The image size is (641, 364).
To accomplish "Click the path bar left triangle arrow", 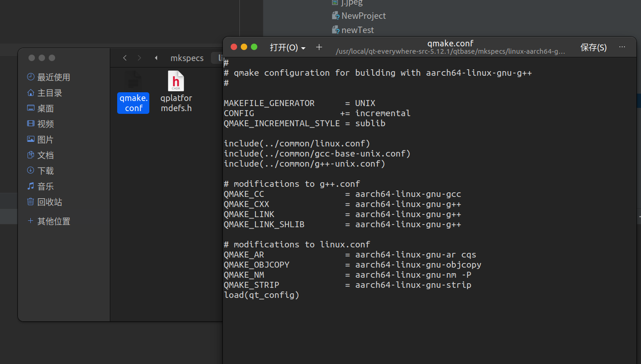I will click(156, 58).
